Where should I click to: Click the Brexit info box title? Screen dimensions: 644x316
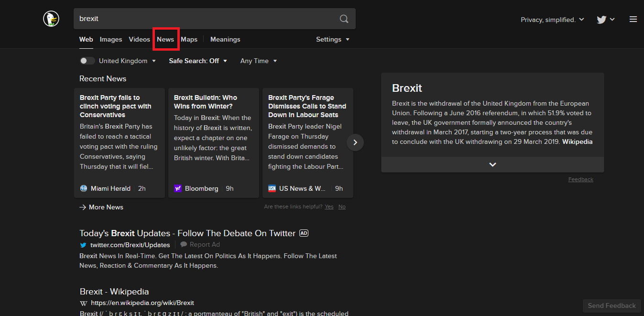(x=407, y=88)
